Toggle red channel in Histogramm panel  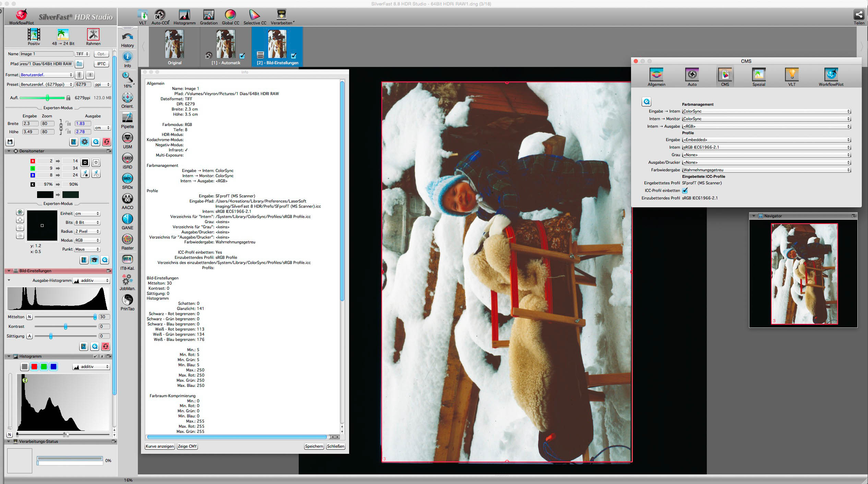34,367
